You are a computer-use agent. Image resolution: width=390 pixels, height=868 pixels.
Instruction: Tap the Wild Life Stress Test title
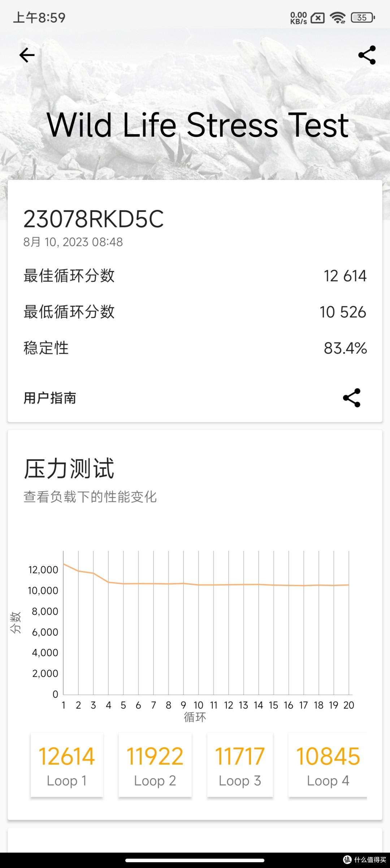(198, 125)
